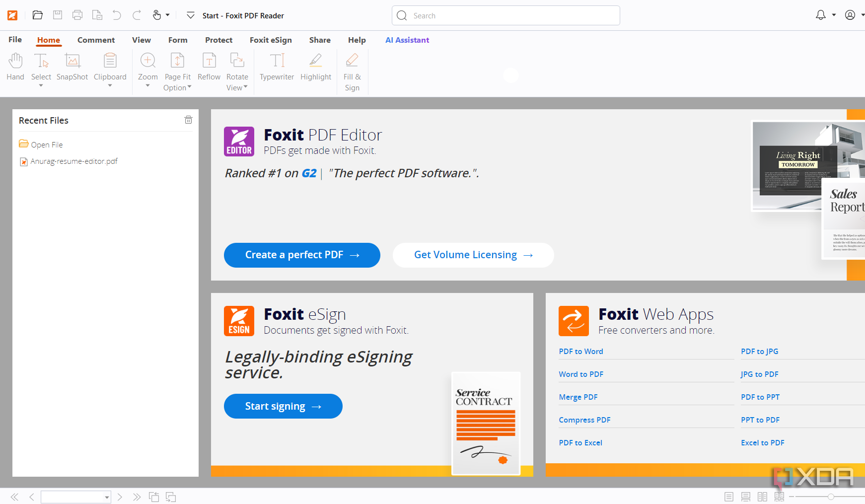
Task: Click the open folder icon in title bar
Action: (37, 15)
